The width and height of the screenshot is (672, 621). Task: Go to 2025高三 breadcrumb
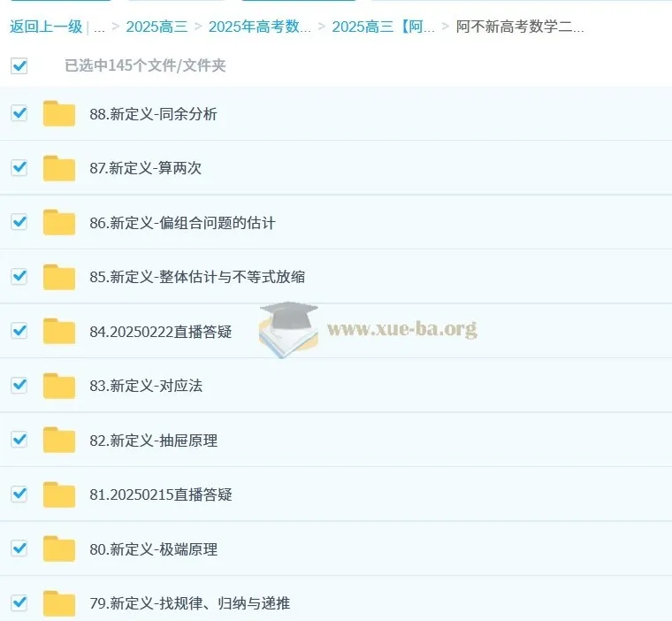pos(157,27)
